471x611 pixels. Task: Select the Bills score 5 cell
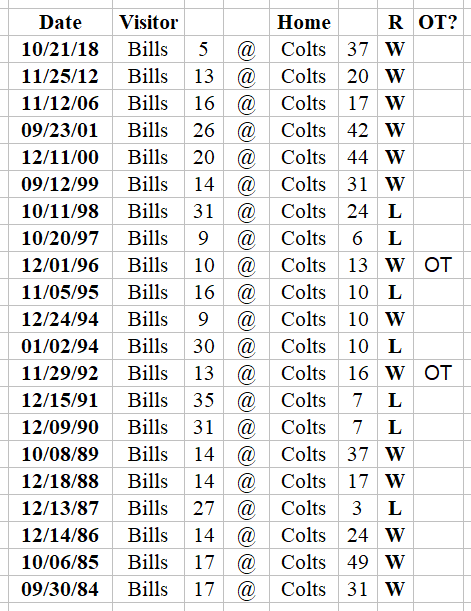[204, 49]
